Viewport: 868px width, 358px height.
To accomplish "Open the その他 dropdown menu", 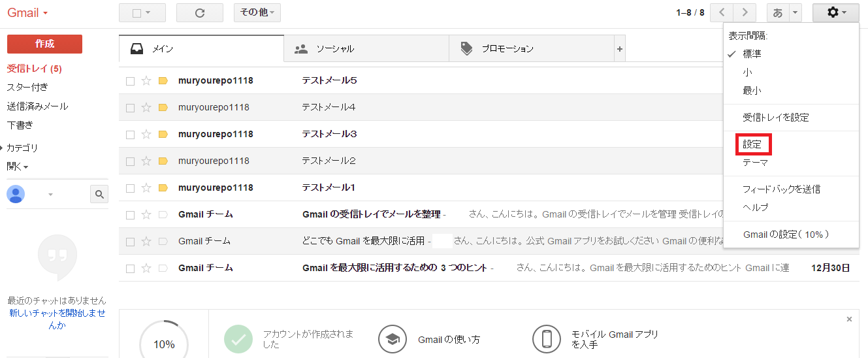I will [x=257, y=12].
